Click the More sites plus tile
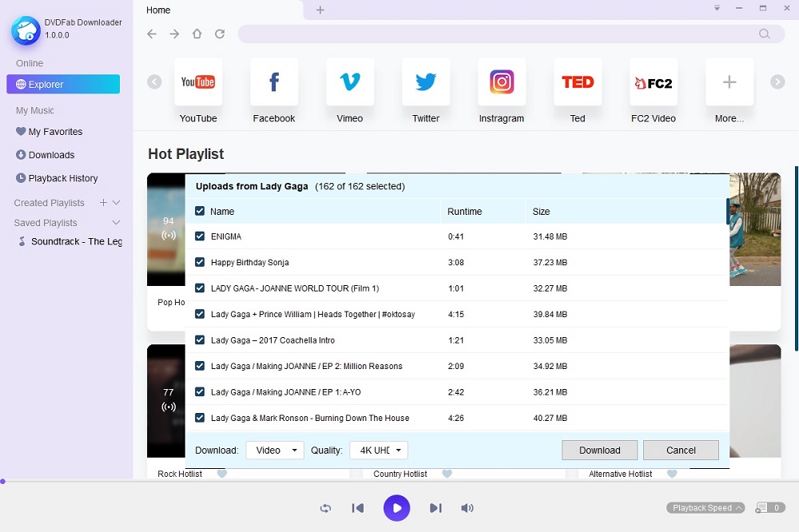This screenshot has height=532, width=799. point(729,82)
